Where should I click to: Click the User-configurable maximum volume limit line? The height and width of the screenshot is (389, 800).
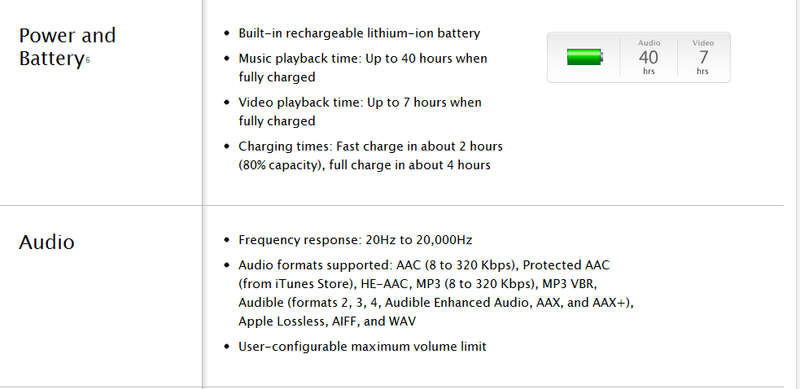click(362, 347)
